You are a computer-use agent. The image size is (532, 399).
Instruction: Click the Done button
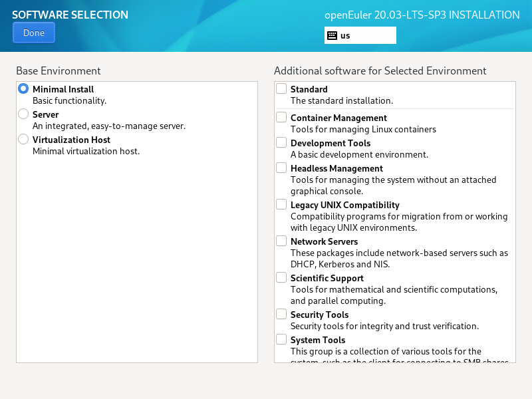tap(33, 33)
